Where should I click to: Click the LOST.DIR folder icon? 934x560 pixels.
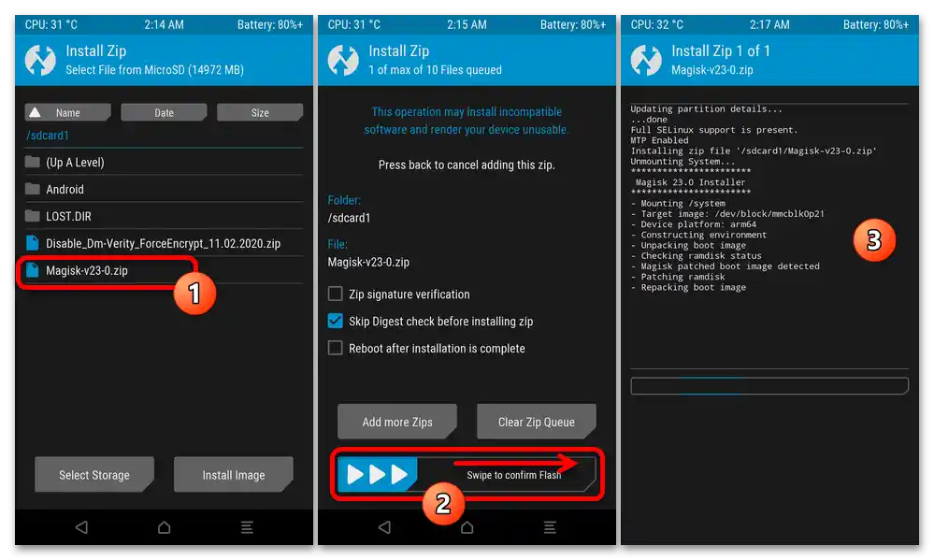click(x=33, y=216)
